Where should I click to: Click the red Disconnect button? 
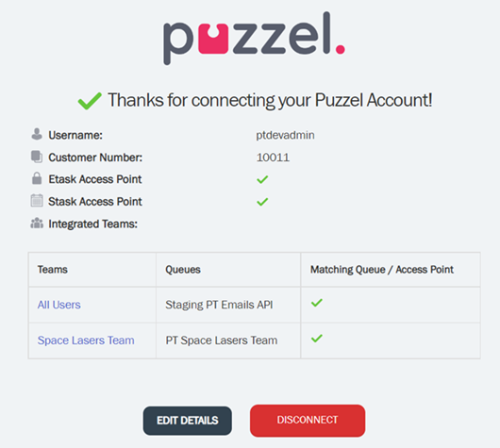(x=308, y=421)
